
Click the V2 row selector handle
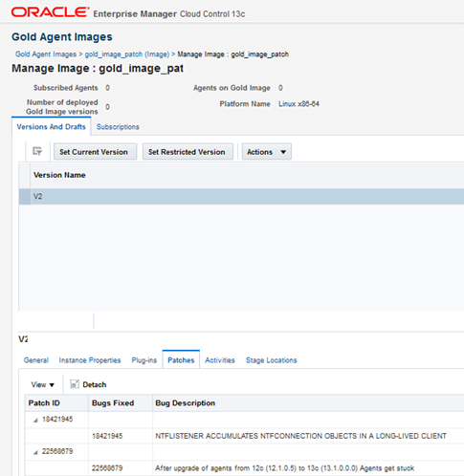(25, 196)
